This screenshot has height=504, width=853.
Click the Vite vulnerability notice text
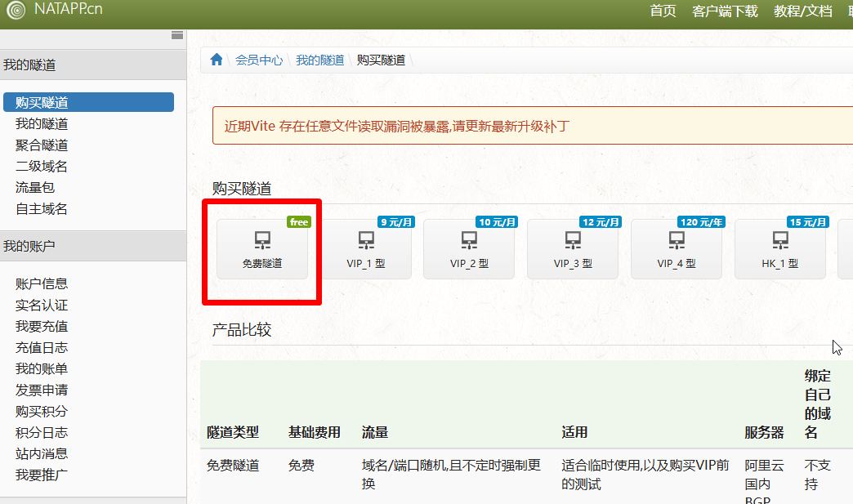[x=396, y=126]
